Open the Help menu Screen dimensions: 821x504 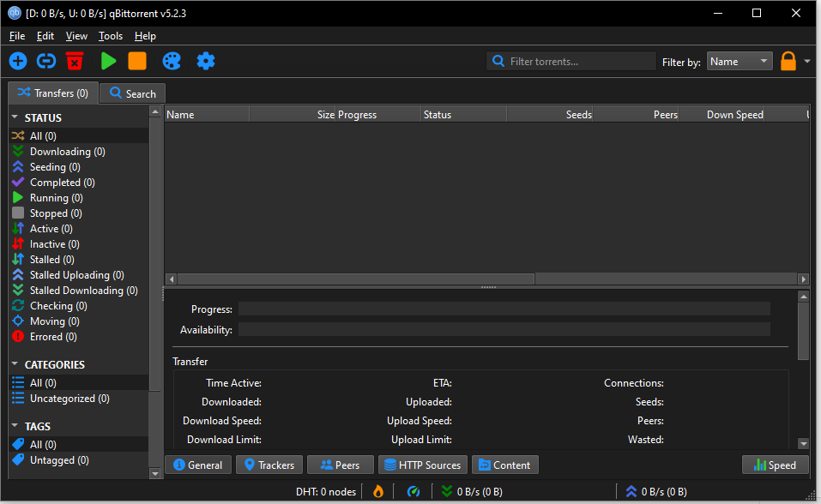point(145,36)
